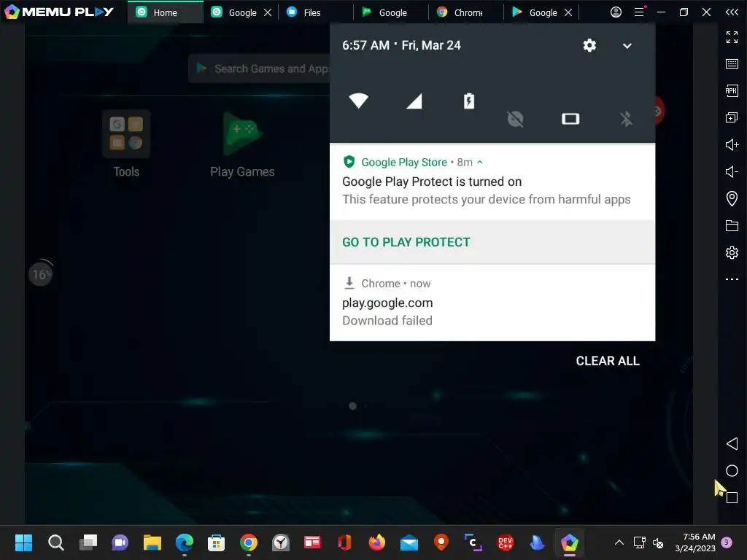Open Google Chrome from taskbar
This screenshot has width=747, height=560.
pos(249,542)
